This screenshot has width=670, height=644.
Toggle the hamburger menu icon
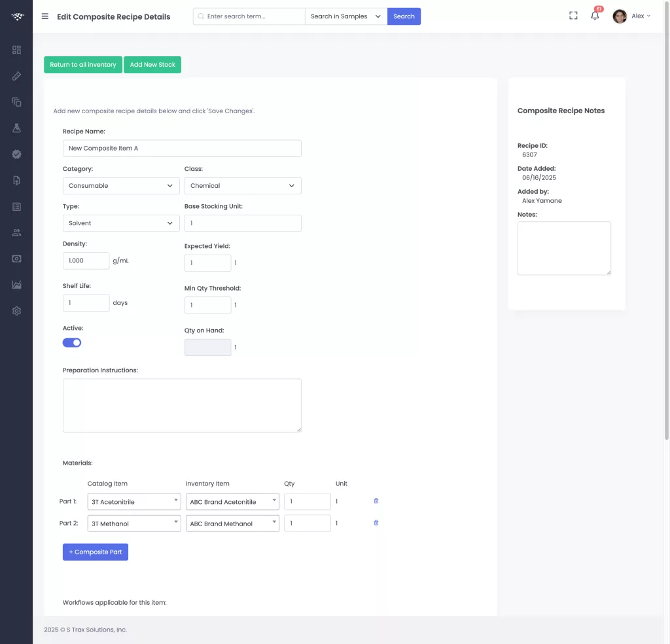[45, 16]
